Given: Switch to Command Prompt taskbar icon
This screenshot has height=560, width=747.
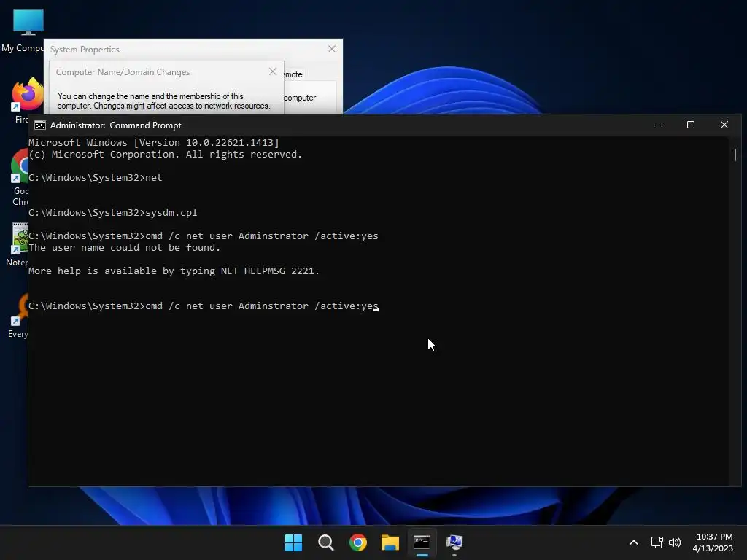Looking at the screenshot, I should (x=422, y=542).
